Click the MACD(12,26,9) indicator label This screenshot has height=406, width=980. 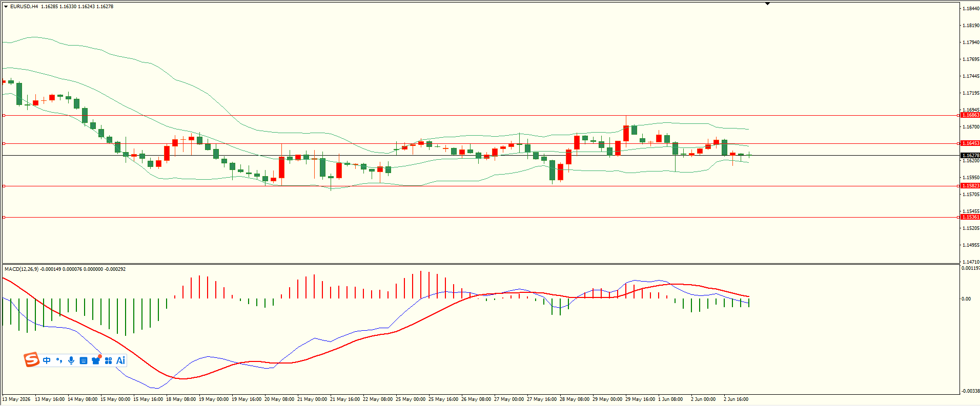coord(22,269)
